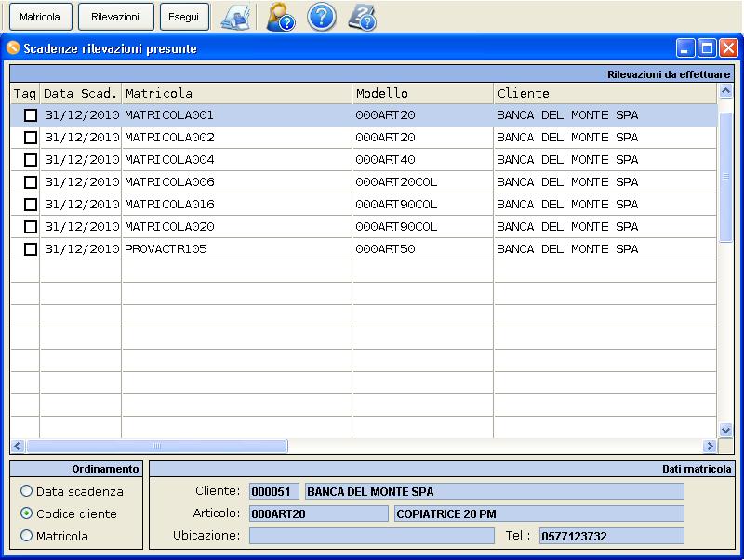
Task: Tick the checkbox for MATRICOLA004
Action: (31, 160)
